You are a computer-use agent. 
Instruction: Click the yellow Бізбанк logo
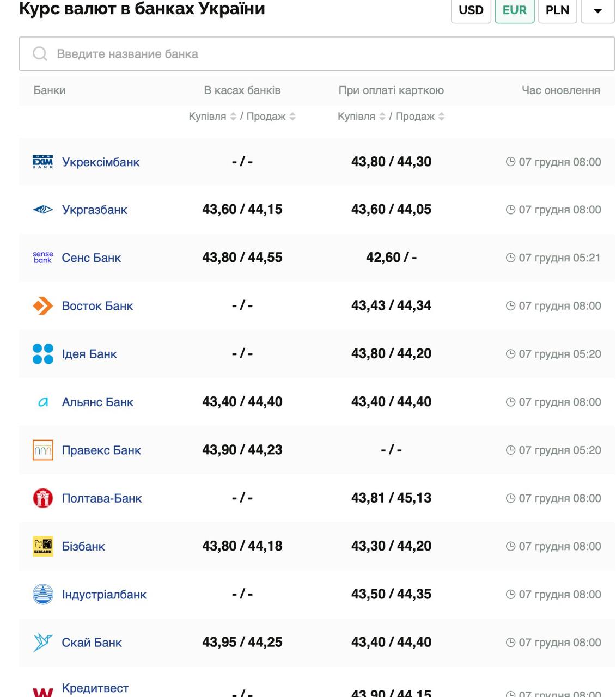42,546
